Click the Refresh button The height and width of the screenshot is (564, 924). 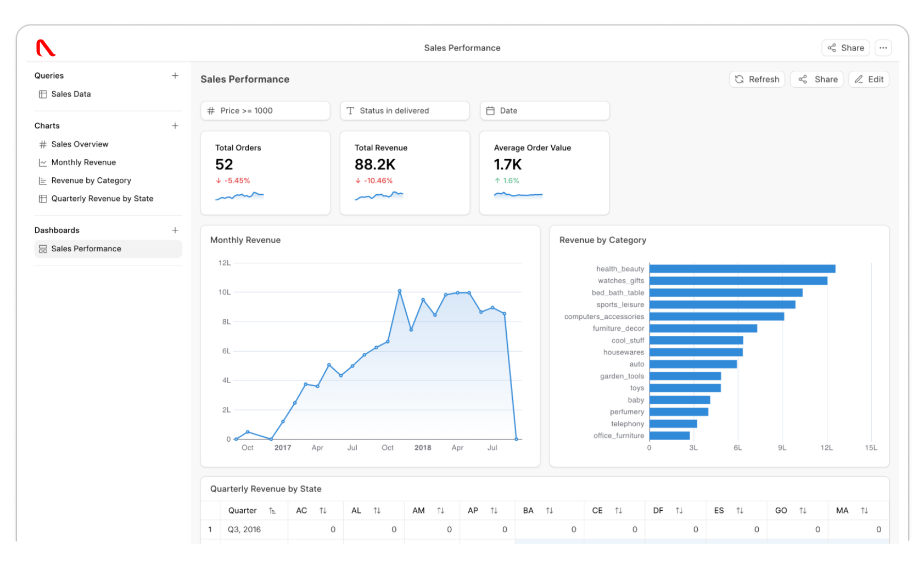757,80
